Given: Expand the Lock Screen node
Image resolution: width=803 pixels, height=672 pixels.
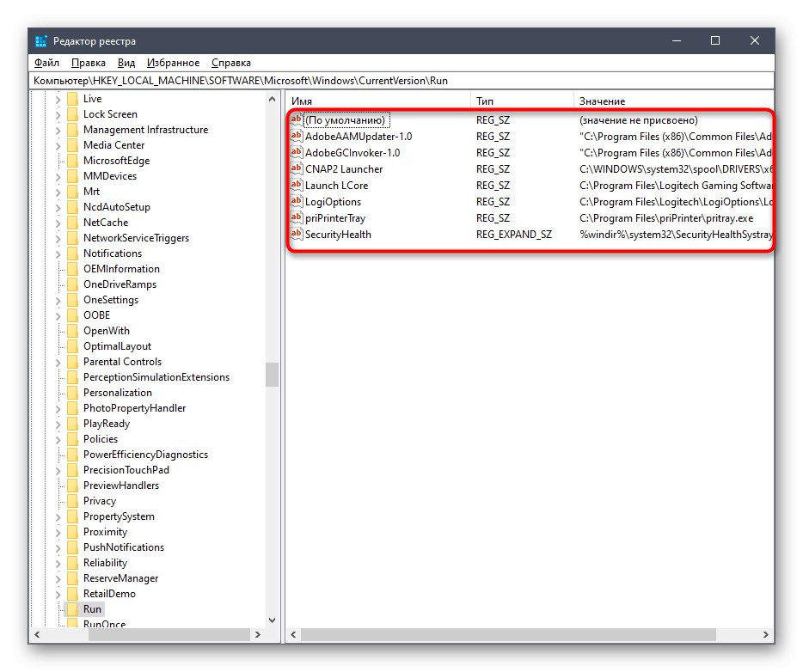Looking at the screenshot, I should click(58, 113).
